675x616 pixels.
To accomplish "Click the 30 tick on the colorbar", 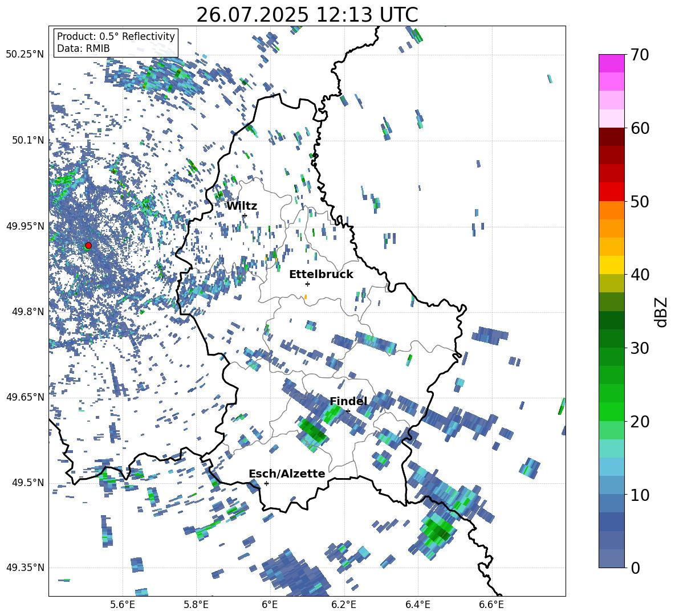I will tap(640, 348).
